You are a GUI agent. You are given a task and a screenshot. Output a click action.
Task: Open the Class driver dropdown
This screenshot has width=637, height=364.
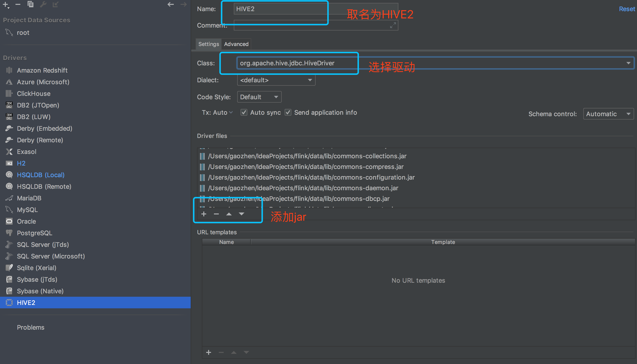628,63
